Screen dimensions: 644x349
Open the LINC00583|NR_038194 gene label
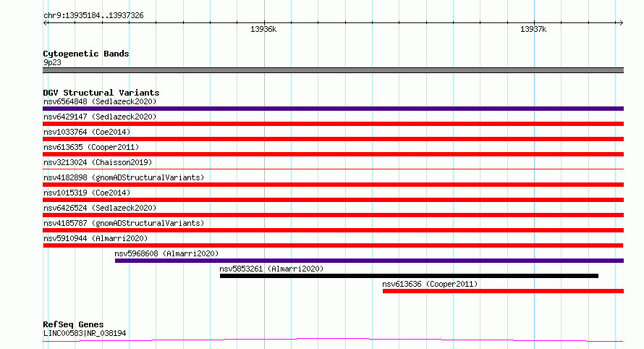[x=85, y=333]
